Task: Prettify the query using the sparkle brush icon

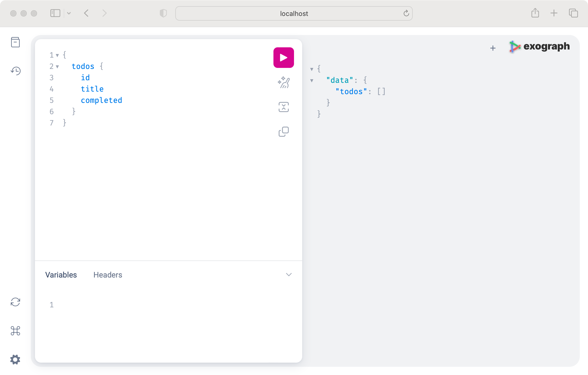Action: (283, 83)
